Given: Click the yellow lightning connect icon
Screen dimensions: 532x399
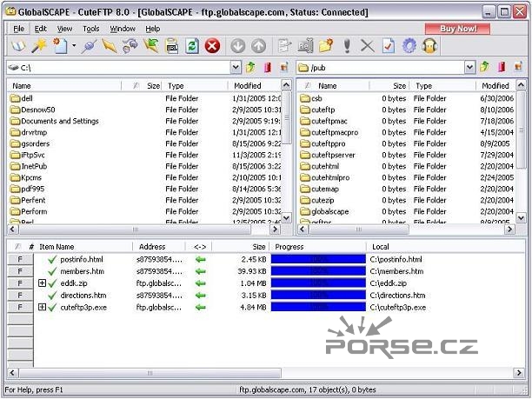Looking at the screenshot, I should (110, 46).
